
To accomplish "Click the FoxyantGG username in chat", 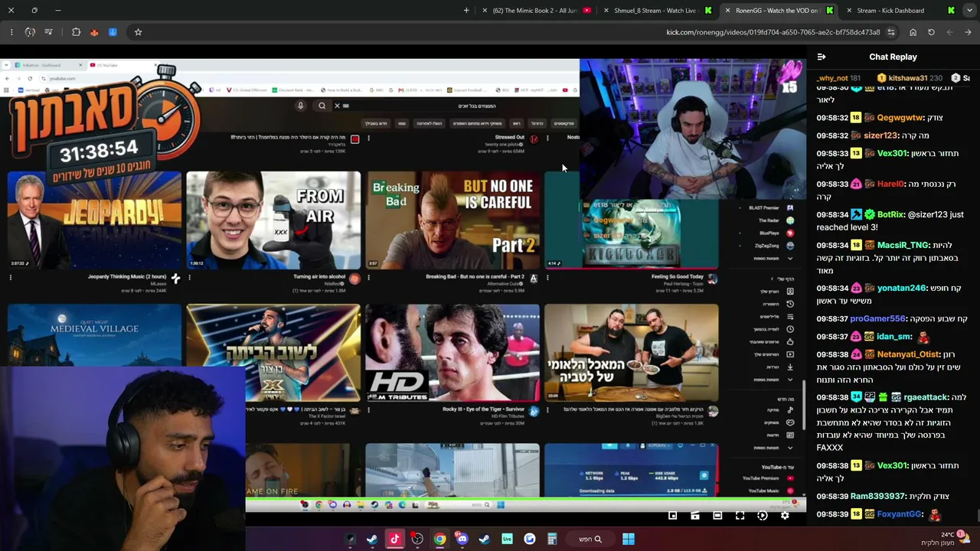I will (x=900, y=514).
